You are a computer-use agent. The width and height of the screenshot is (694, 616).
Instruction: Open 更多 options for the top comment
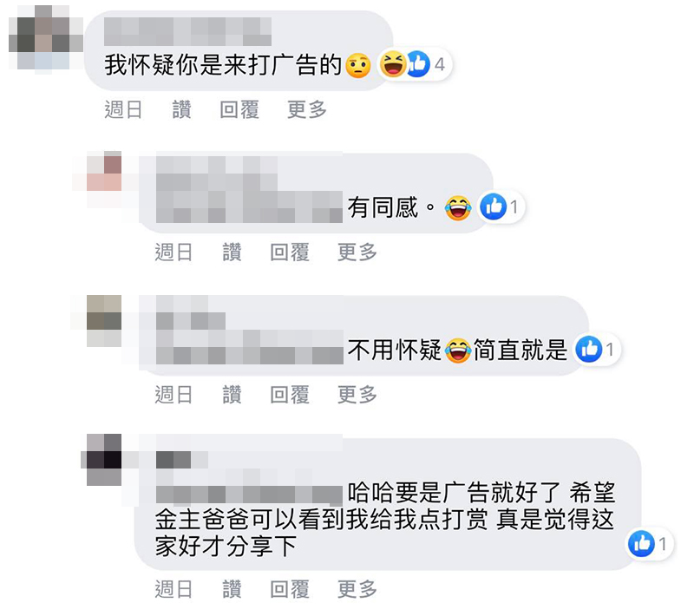(307, 109)
